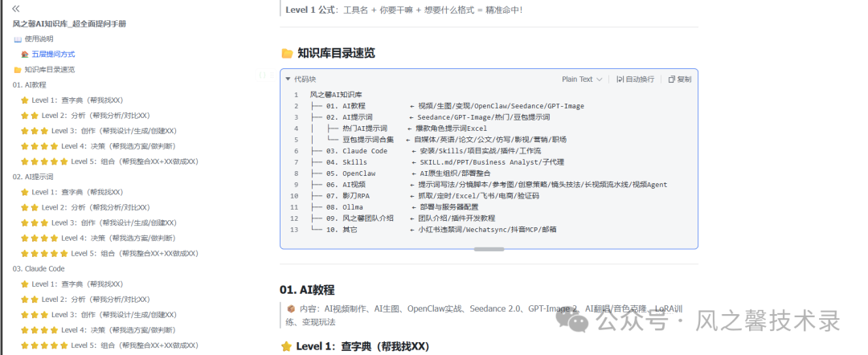Viewport: 868px width, 355px height.
Task: Click the folder icon beside sidebar 知识库目录速览
Action: point(18,70)
